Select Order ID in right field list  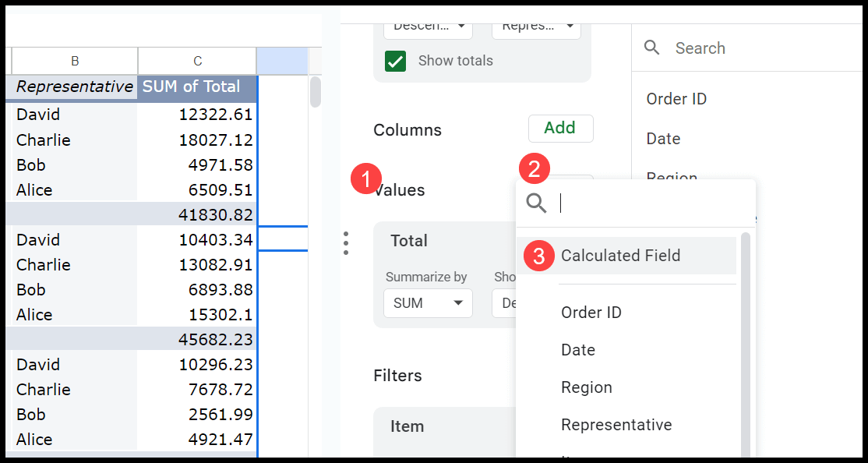click(676, 99)
